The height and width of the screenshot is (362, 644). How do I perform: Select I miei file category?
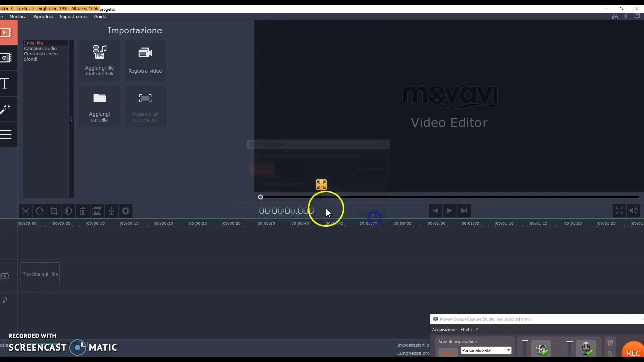(x=34, y=43)
